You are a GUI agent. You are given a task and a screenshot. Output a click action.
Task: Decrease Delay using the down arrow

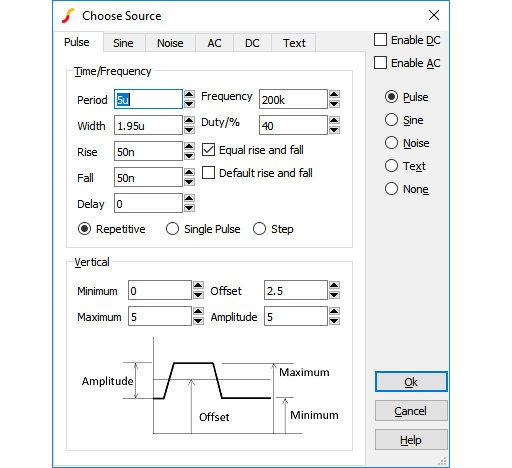coord(189,208)
